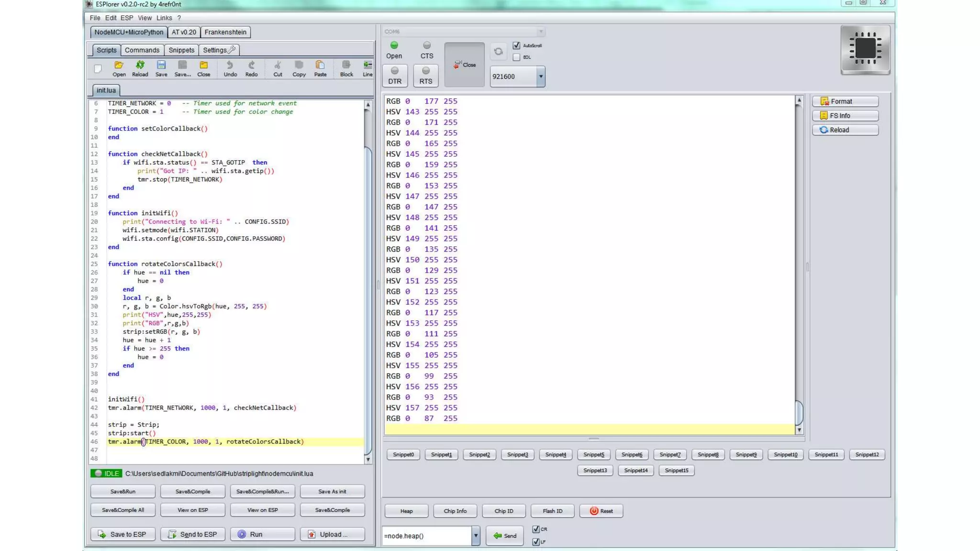Open the ? help menu
Screen dimensions: 980x551
point(179,18)
